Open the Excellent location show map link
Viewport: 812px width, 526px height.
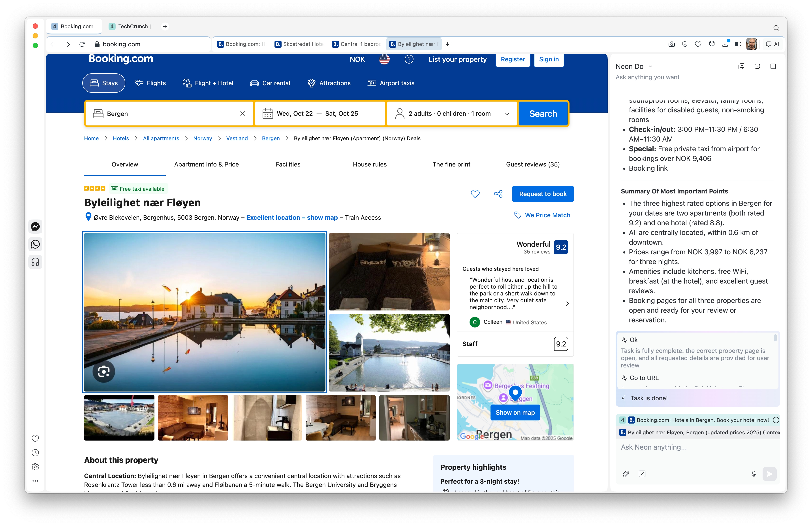(292, 218)
